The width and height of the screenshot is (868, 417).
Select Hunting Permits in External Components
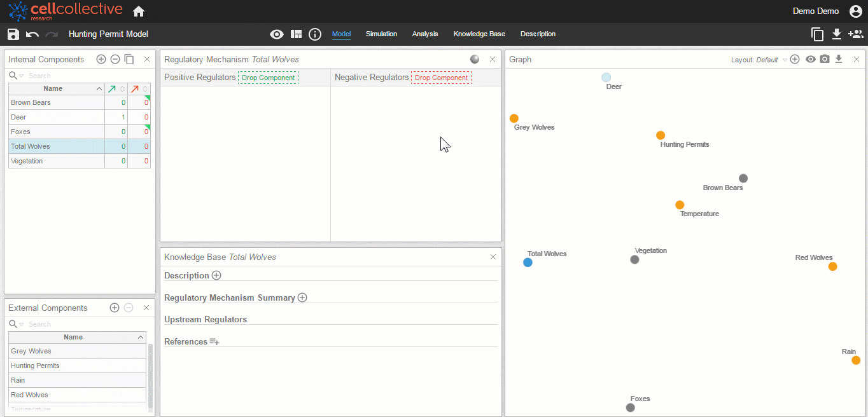click(x=77, y=366)
